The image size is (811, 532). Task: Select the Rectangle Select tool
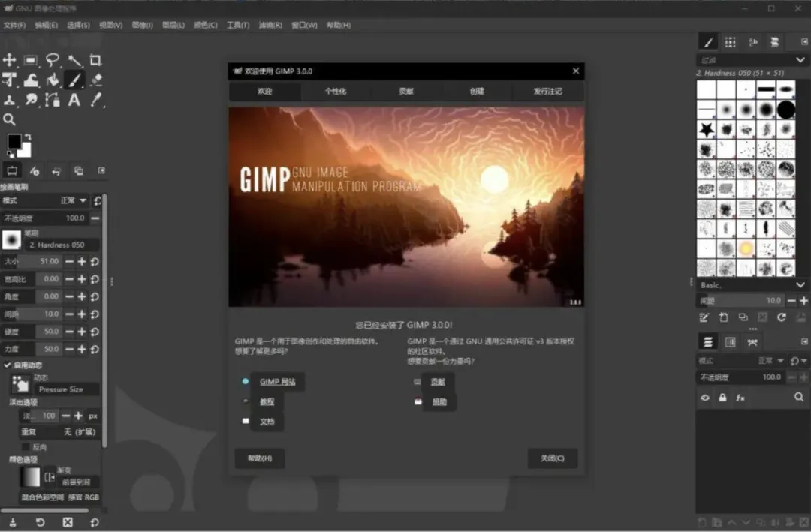31,60
